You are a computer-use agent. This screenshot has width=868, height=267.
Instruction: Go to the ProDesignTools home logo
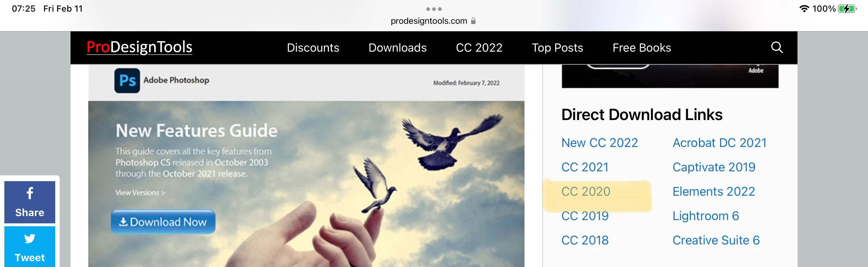coord(140,47)
